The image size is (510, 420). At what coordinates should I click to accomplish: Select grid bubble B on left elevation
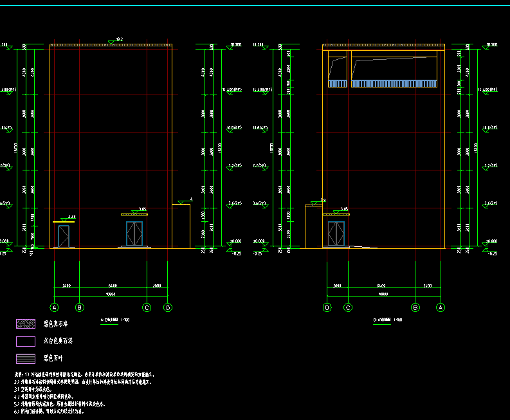click(80, 307)
